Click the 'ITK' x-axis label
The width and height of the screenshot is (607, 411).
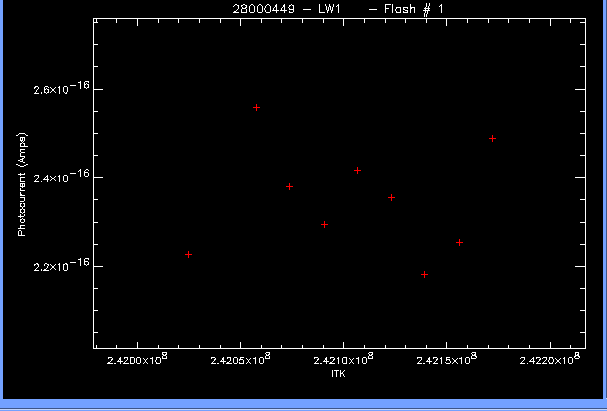pyautogui.click(x=338, y=375)
